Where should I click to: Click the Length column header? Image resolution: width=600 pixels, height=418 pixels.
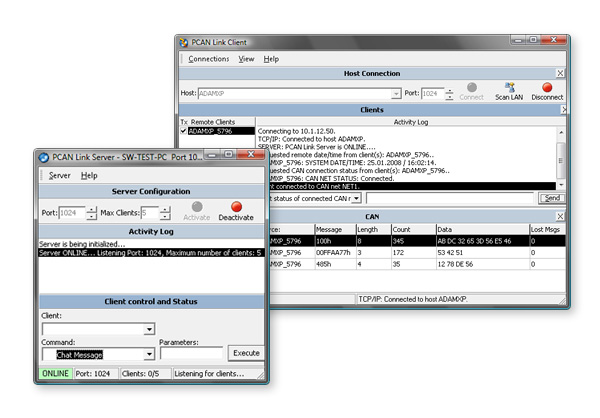point(373,229)
